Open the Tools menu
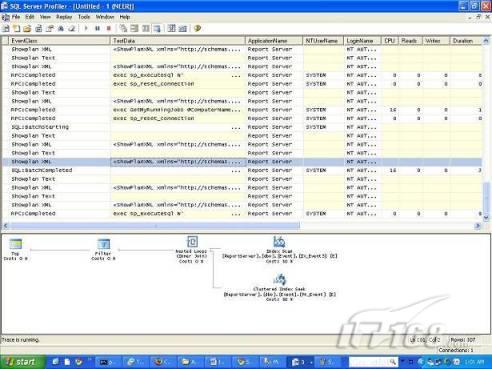The width and height of the screenshot is (492, 369). [84, 17]
